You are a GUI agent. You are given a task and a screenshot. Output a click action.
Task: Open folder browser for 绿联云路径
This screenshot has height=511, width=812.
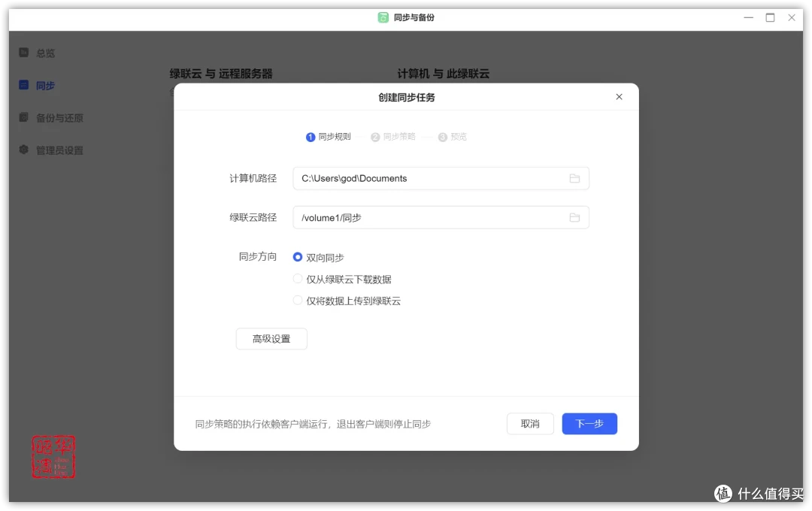pyautogui.click(x=574, y=217)
